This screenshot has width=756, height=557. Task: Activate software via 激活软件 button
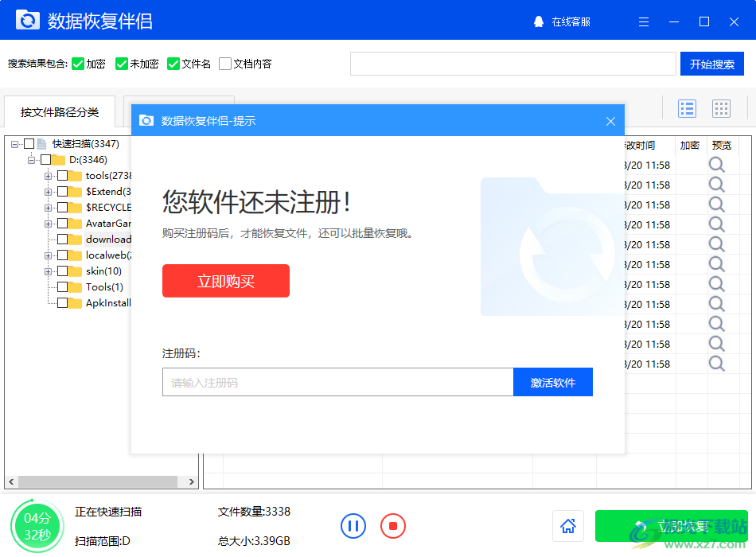click(x=552, y=382)
